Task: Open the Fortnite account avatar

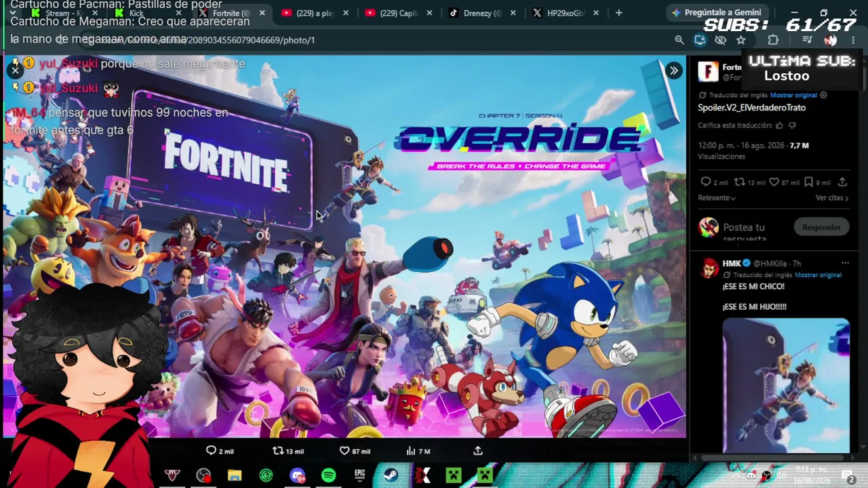Action: (708, 70)
